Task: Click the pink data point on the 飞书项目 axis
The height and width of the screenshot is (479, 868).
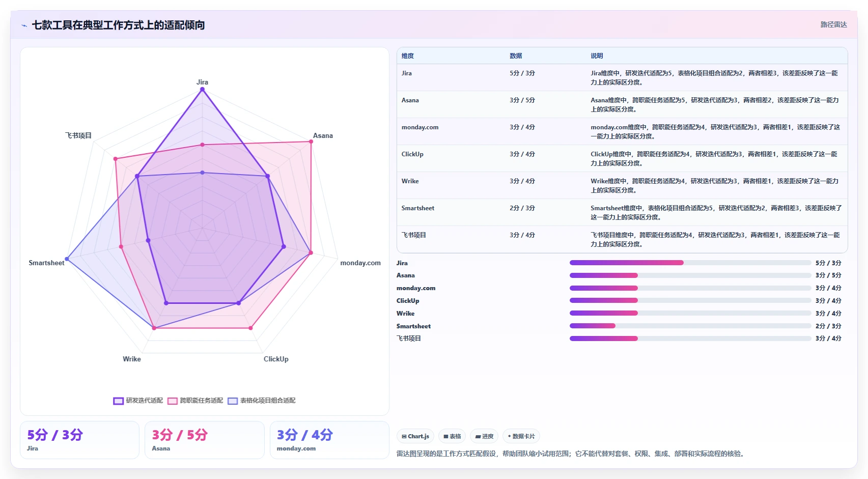Action: click(x=116, y=159)
